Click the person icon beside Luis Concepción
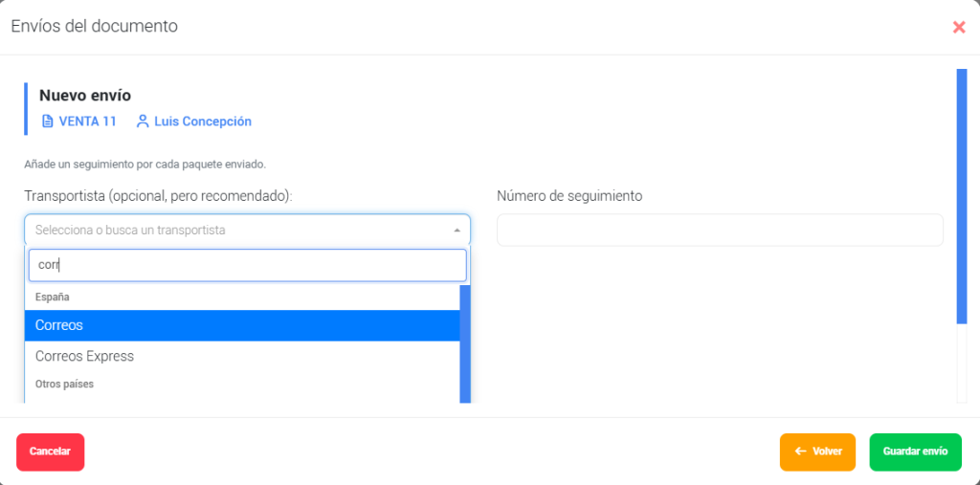 click(143, 121)
